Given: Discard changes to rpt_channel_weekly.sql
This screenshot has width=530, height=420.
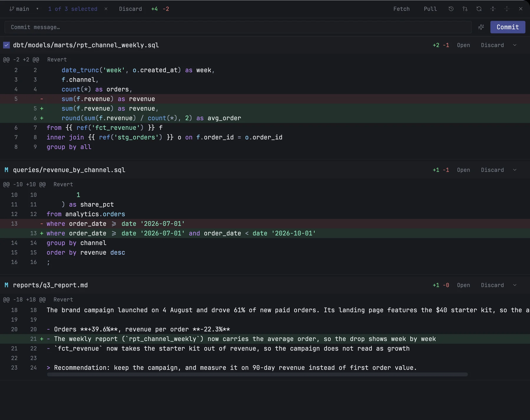Looking at the screenshot, I should click(492, 45).
